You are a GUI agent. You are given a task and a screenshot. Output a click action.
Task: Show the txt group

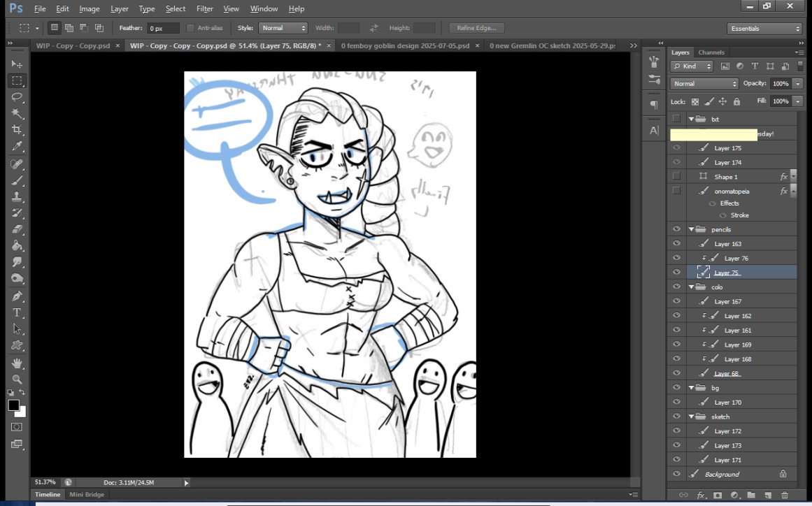676,119
